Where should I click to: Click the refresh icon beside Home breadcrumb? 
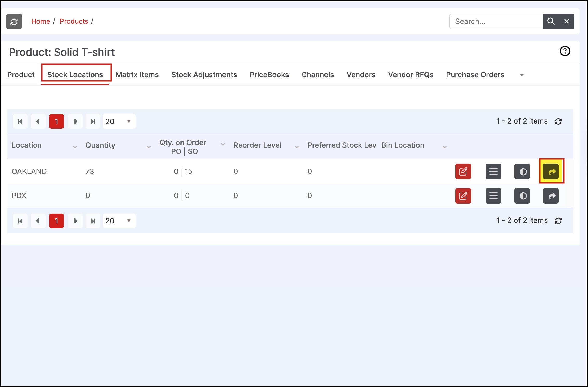14,21
